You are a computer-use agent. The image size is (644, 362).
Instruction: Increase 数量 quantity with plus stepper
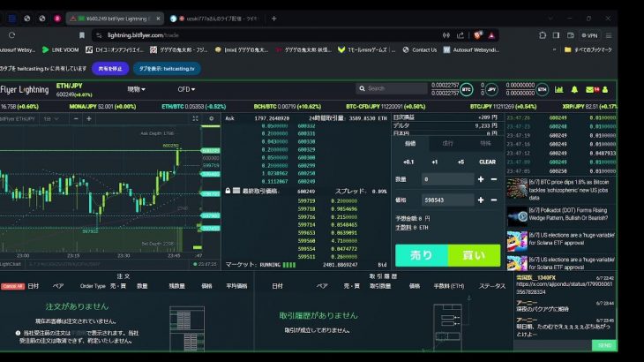(x=481, y=179)
